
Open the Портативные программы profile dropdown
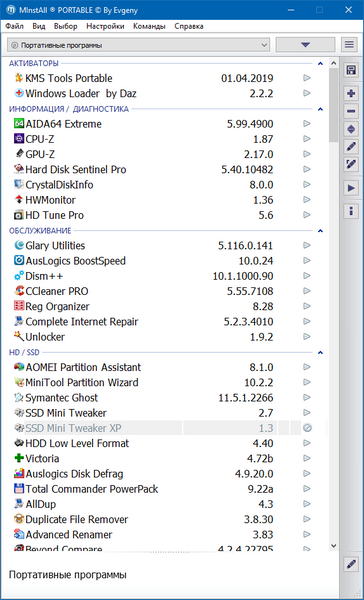[x=139, y=45]
